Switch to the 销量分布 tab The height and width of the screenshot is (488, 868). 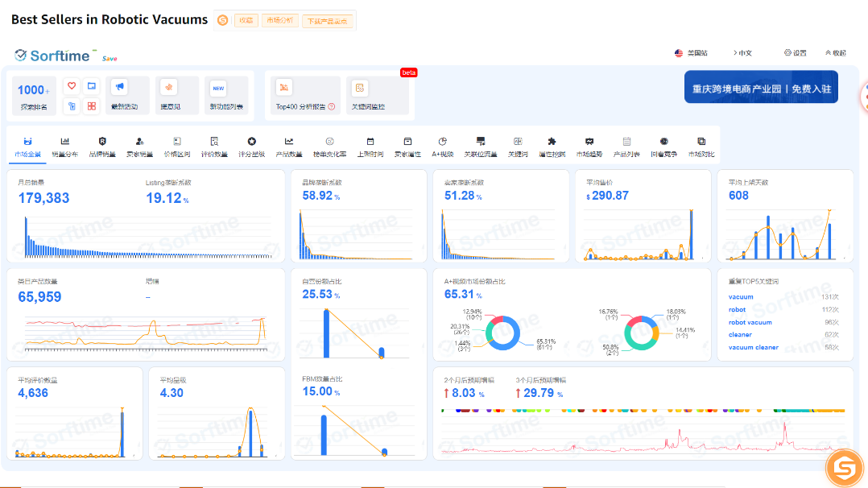tap(65, 147)
